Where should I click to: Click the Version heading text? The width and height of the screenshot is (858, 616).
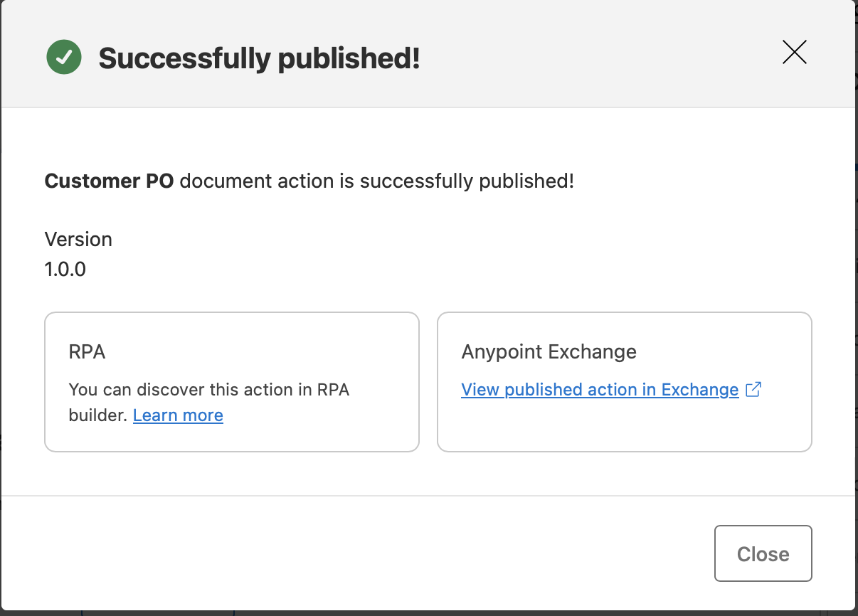78,239
